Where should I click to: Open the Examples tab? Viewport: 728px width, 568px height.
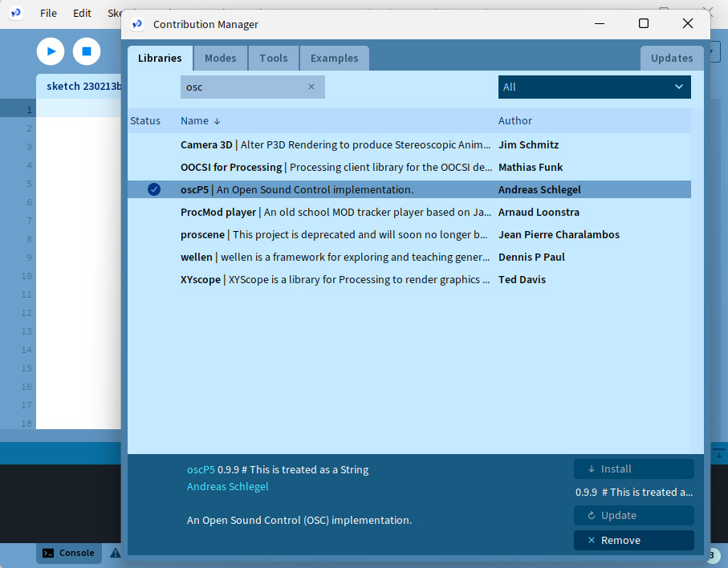[334, 59]
